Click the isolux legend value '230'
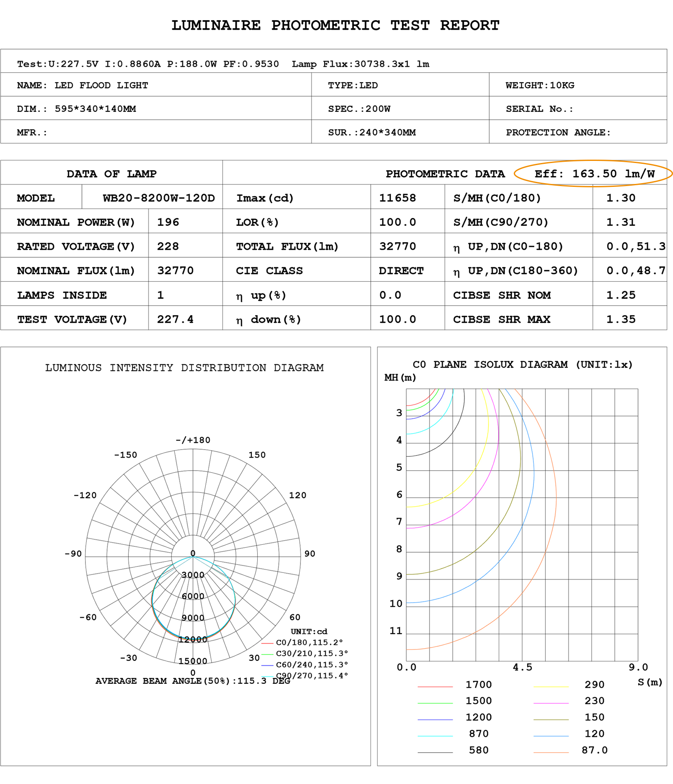 point(595,701)
